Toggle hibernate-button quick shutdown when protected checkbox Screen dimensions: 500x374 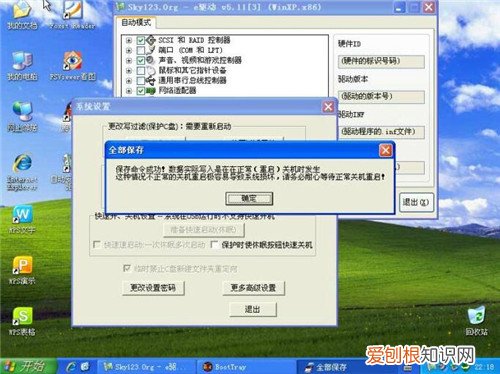coord(214,245)
